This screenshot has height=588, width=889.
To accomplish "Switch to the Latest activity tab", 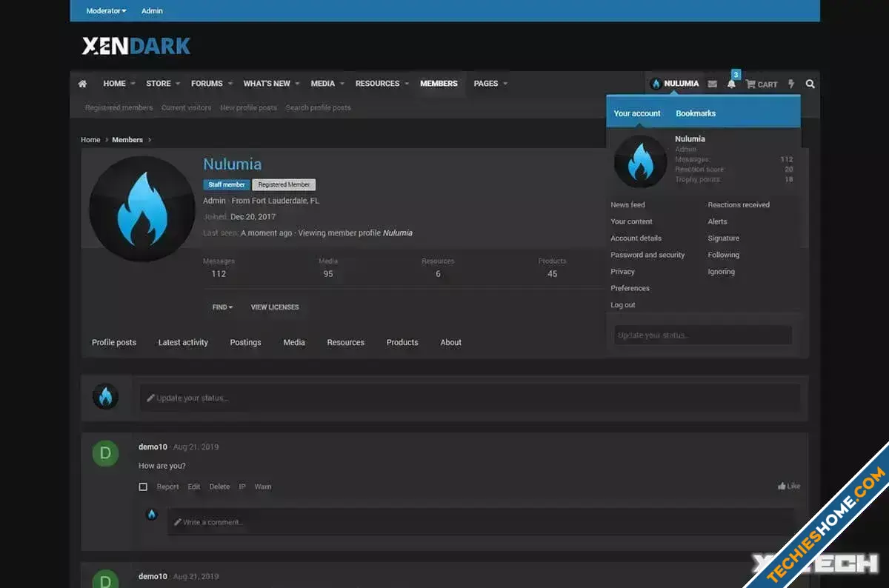I will click(x=183, y=343).
